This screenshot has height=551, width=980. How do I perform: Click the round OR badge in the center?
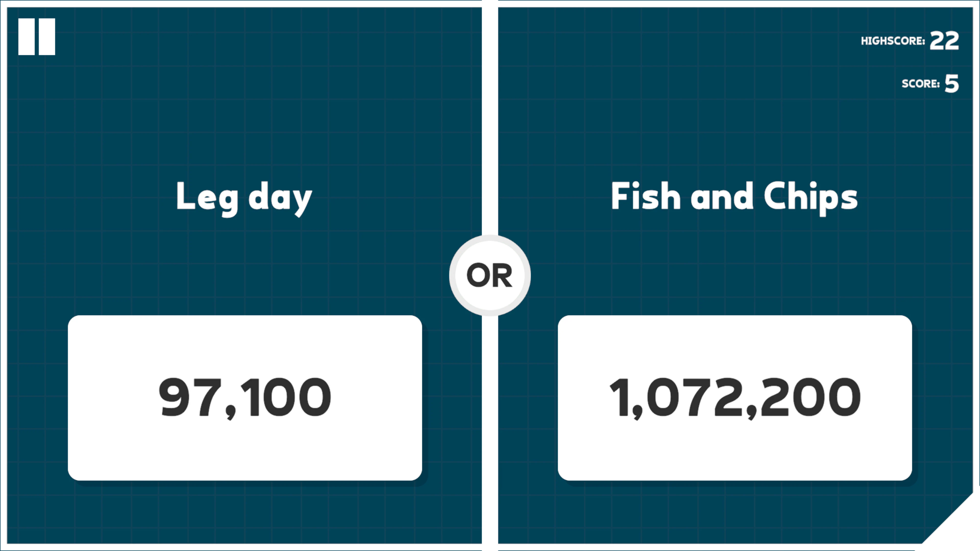click(490, 275)
